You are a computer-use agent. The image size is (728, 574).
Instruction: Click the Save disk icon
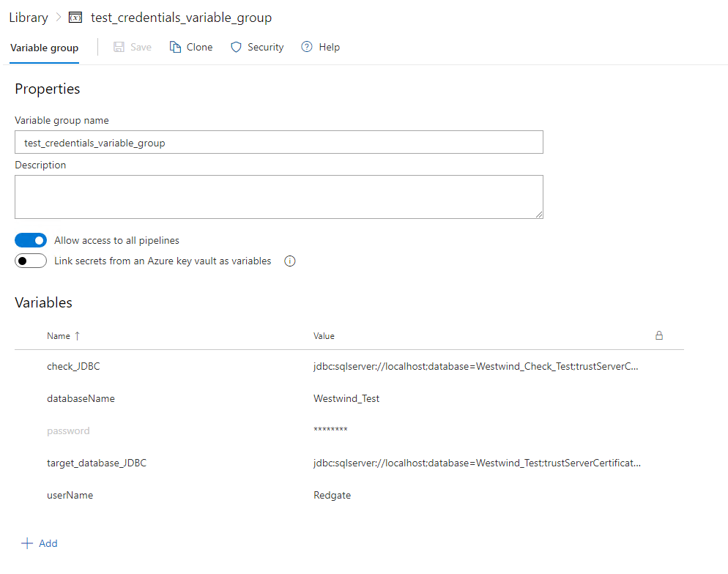119,47
